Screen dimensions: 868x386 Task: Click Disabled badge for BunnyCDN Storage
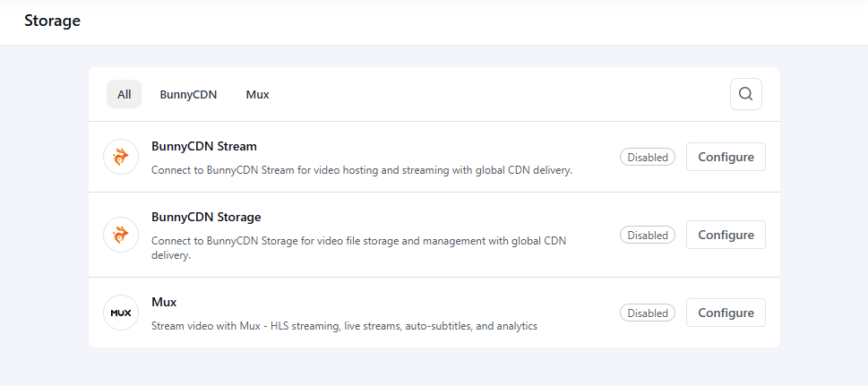pos(648,236)
